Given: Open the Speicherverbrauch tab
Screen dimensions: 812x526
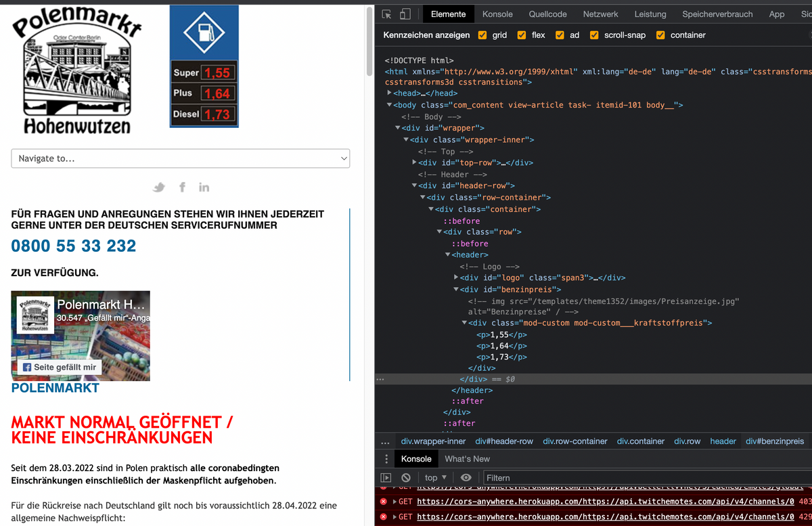Looking at the screenshot, I should point(719,14).
